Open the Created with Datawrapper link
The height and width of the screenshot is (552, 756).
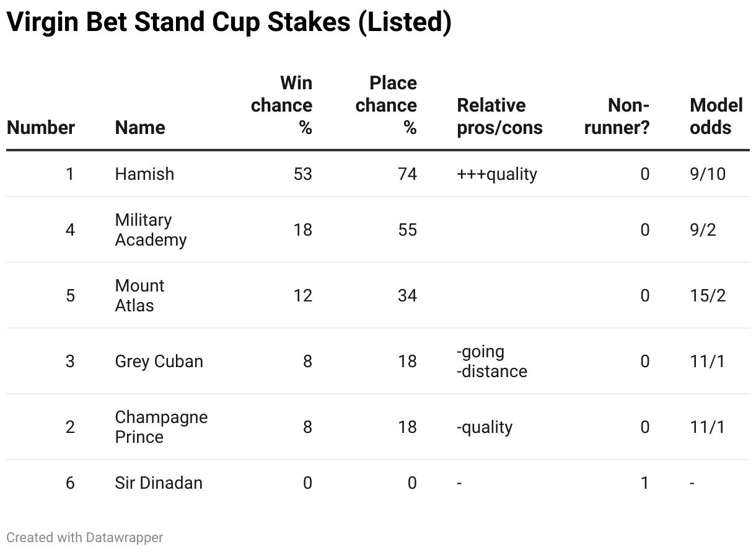tap(85, 537)
